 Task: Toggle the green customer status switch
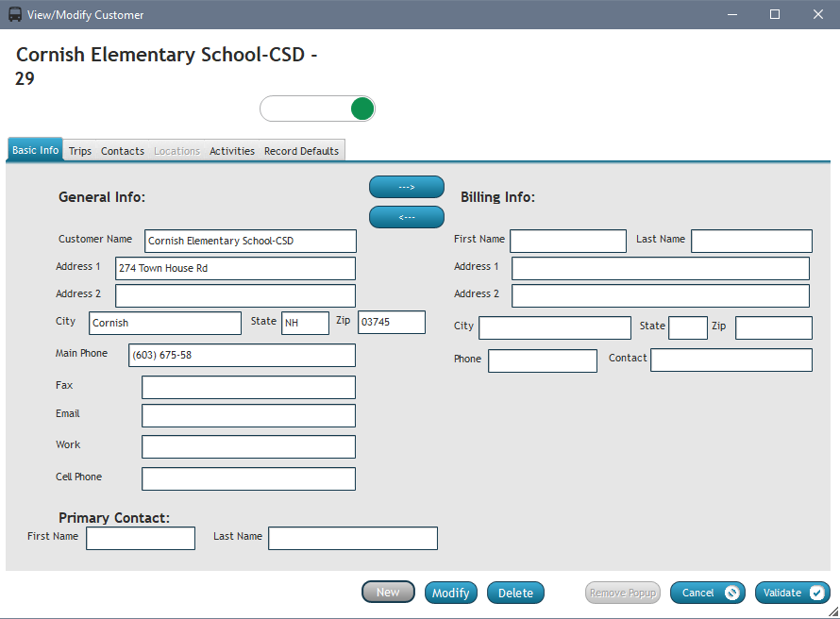point(317,109)
